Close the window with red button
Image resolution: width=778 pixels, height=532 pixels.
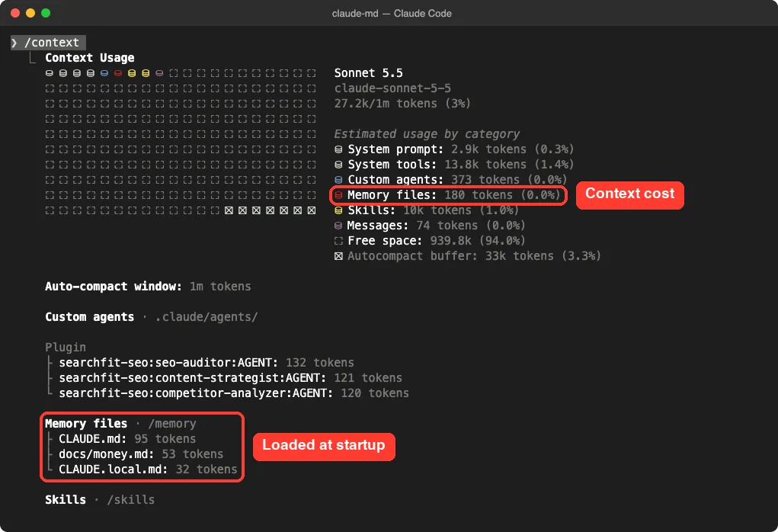tap(15, 13)
